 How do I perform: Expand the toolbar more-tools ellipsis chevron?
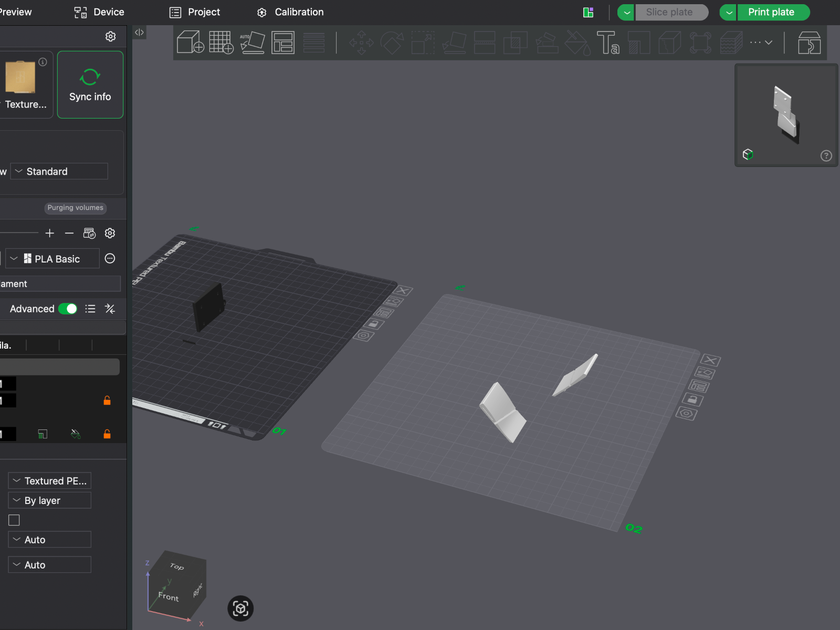pos(761,43)
